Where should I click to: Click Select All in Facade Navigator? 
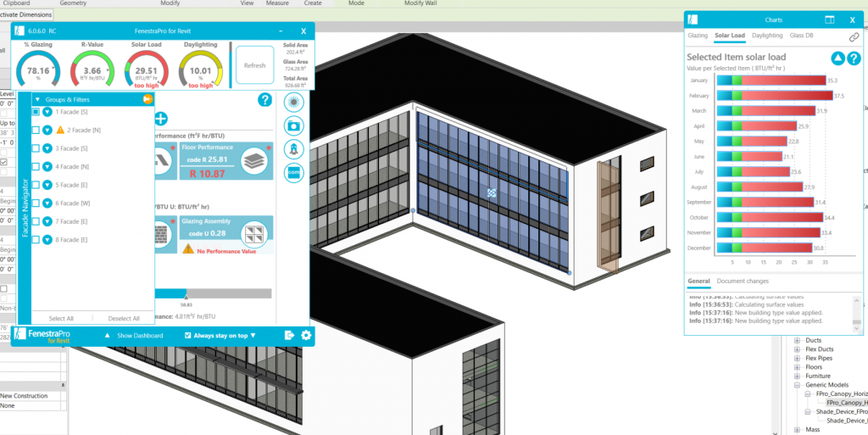click(x=61, y=318)
